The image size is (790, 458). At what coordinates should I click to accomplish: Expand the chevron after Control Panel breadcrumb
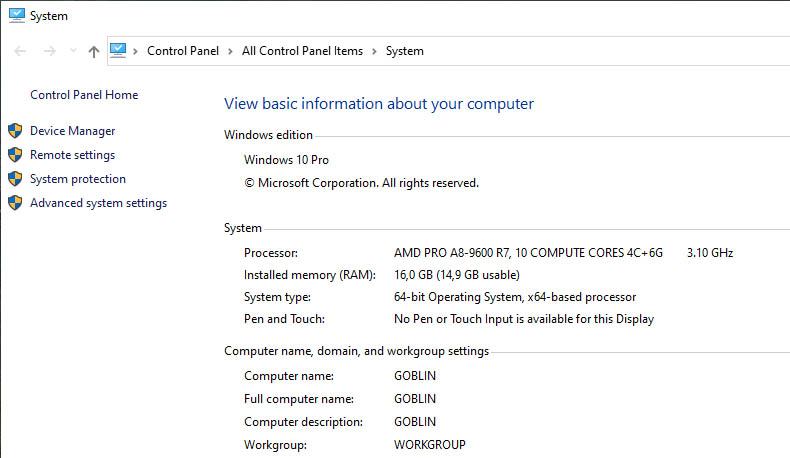click(x=230, y=51)
